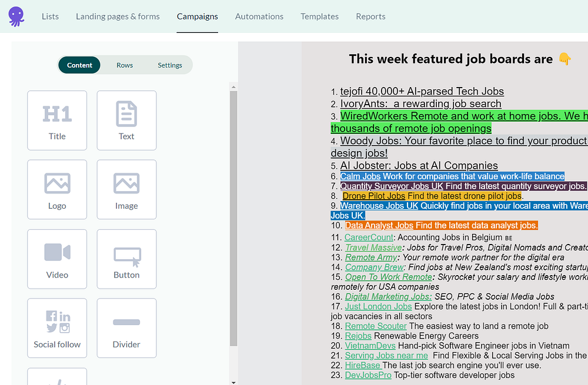Click scrollbar up arrow in blocks panel

tap(233, 86)
